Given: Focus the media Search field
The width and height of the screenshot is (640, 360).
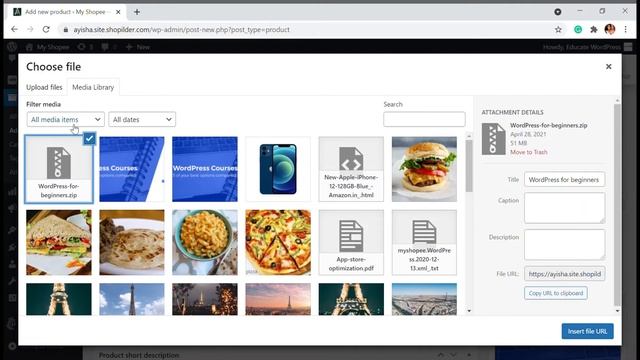Looking at the screenshot, I should tap(424, 119).
